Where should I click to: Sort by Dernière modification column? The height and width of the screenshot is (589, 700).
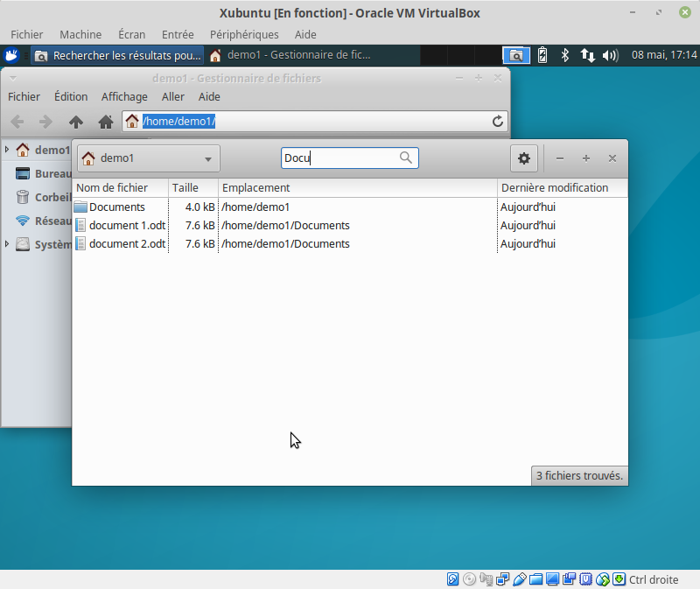(x=554, y=187)
